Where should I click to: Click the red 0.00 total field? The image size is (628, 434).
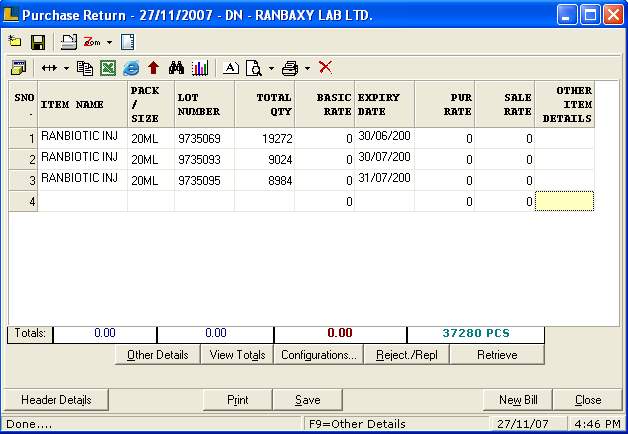[340, 333]
